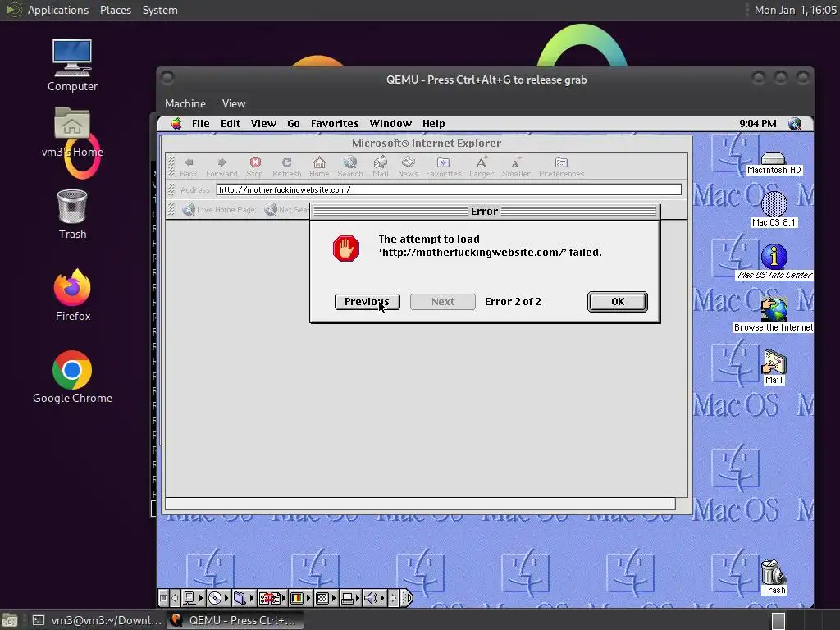Open Search from the browser toolbar

point(349,166)
